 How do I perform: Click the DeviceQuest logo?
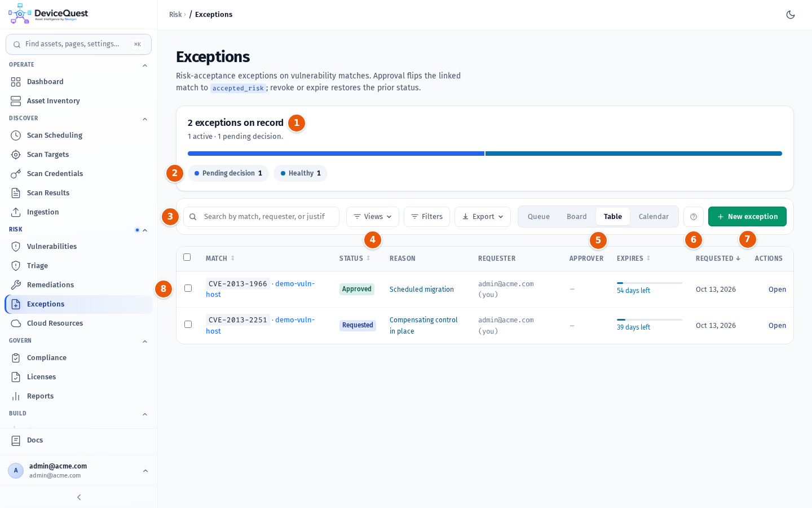[x=48, y=14]
